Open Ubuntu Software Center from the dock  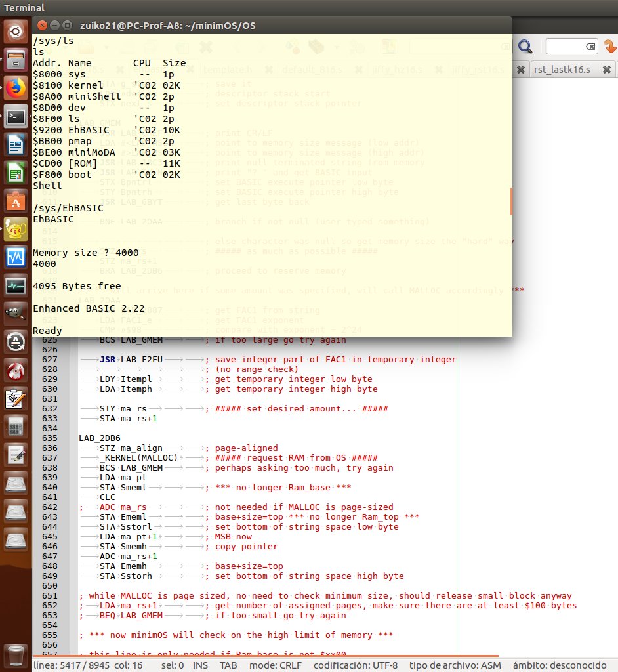16,201
